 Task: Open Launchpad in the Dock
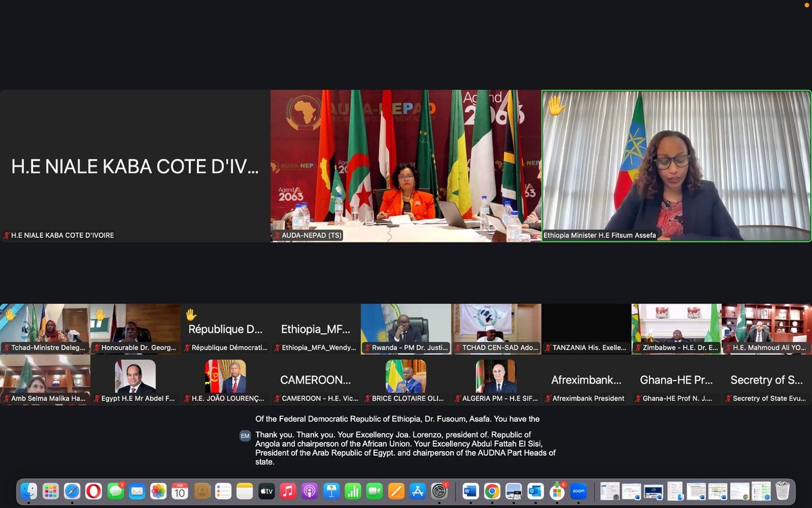click(x=50, y=491)
